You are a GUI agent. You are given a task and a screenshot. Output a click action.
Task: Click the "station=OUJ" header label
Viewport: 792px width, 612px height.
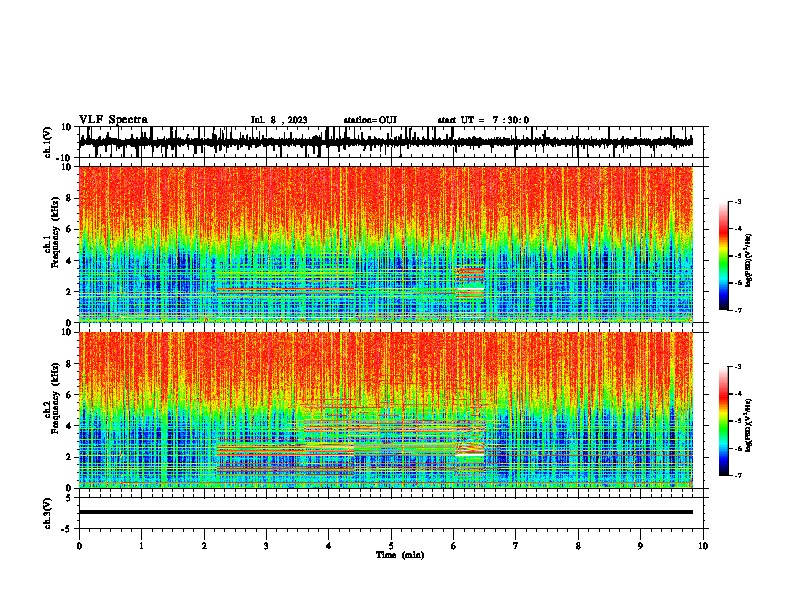pos(370,120)
